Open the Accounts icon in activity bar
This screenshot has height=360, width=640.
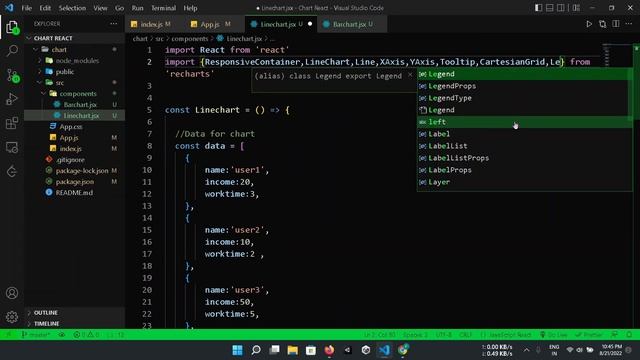(12, 293)
